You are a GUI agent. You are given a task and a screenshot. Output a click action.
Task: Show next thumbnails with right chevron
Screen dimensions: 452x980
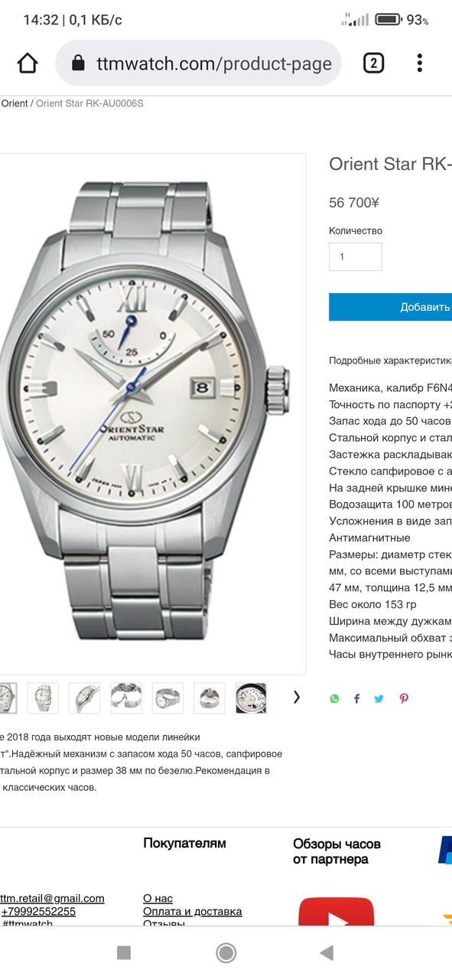click(x=297, y=697)
